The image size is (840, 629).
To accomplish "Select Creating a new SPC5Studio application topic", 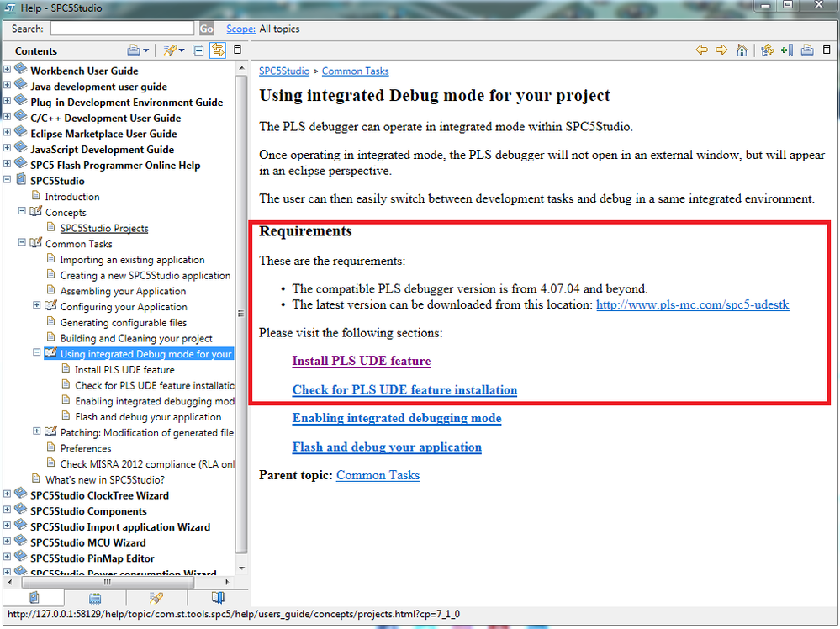I will 145,275.
